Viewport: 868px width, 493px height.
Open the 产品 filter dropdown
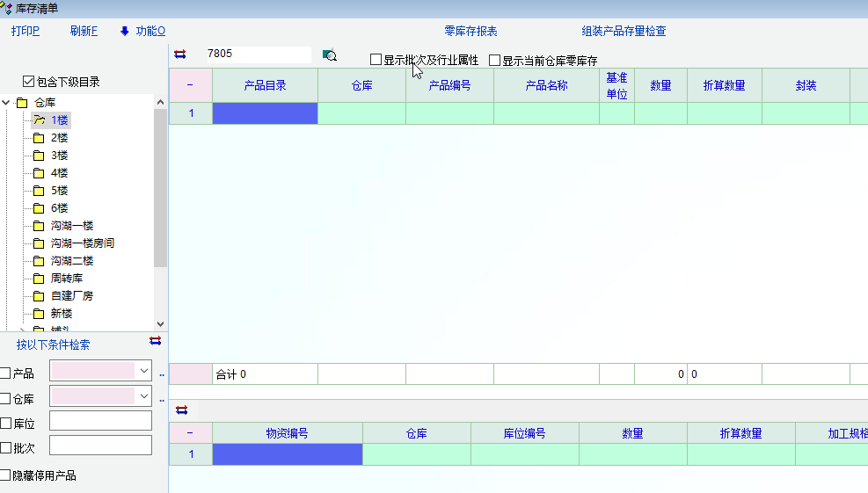click(144, 372)
